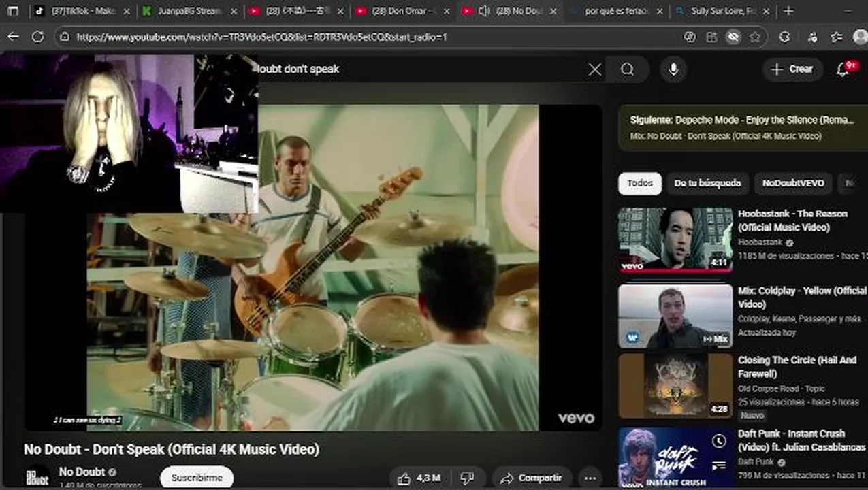Mute the No Doubt tab audio
This screenshot has width=868, height=490.
(485, 11)
